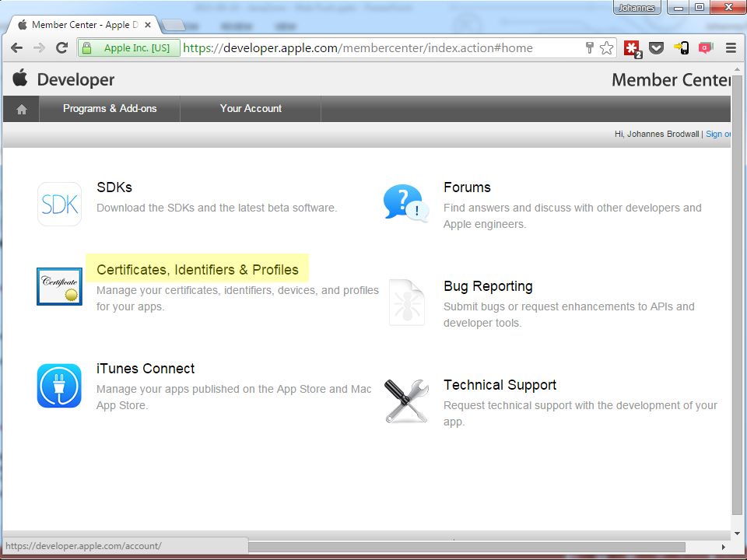Reload the page
This screenshot has width=747, height=560.
(61, 47)
